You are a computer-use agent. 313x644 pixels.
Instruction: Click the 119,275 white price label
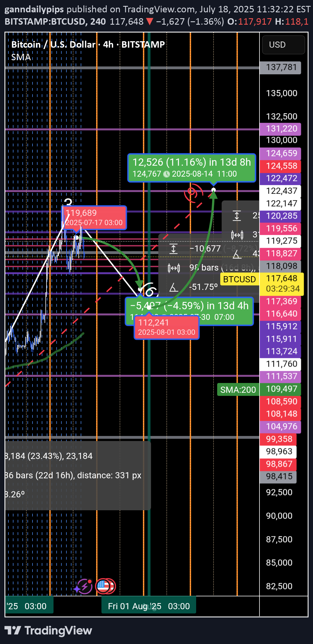click(x=280, y=241)
